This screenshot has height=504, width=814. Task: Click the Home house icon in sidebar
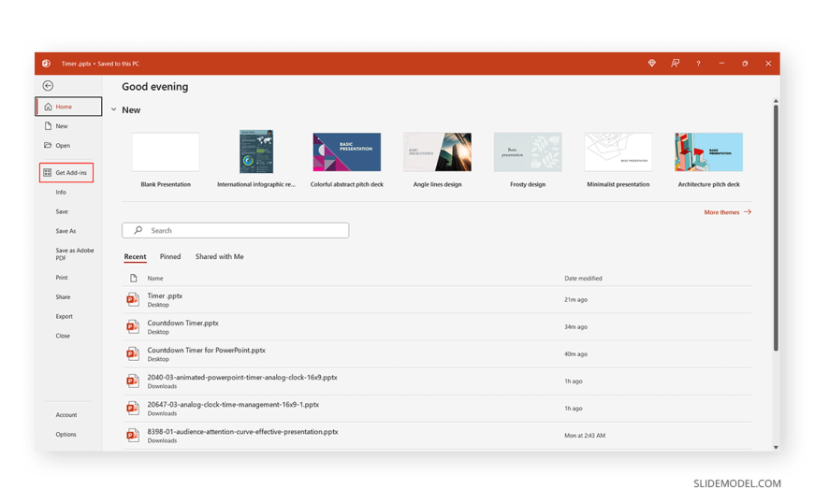[48, 107]
